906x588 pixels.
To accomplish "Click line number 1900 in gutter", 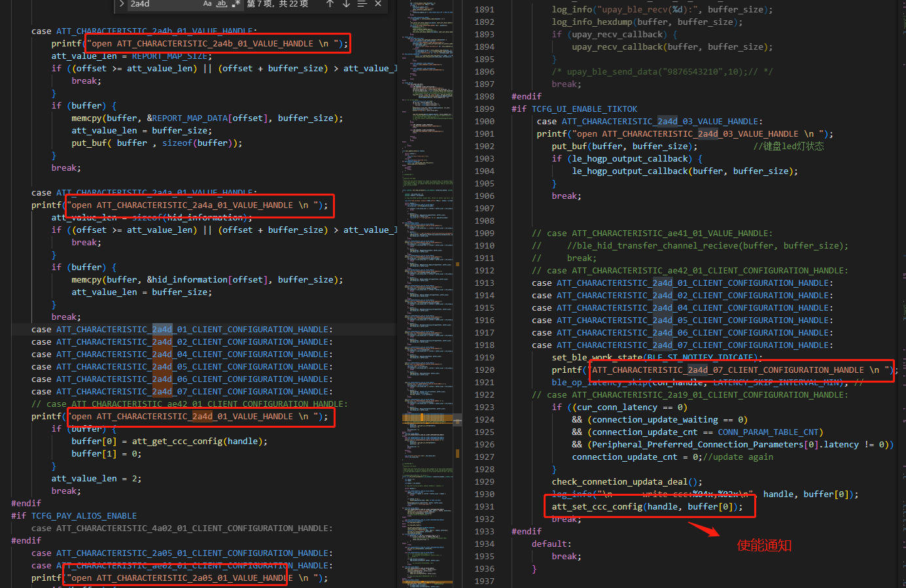I will [484, 121].
